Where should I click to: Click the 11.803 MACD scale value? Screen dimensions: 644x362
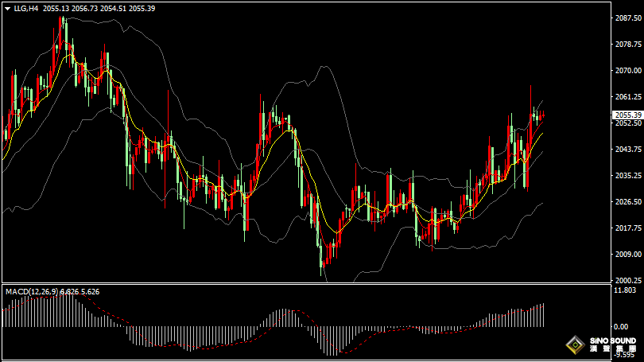(x=623, y=291)
